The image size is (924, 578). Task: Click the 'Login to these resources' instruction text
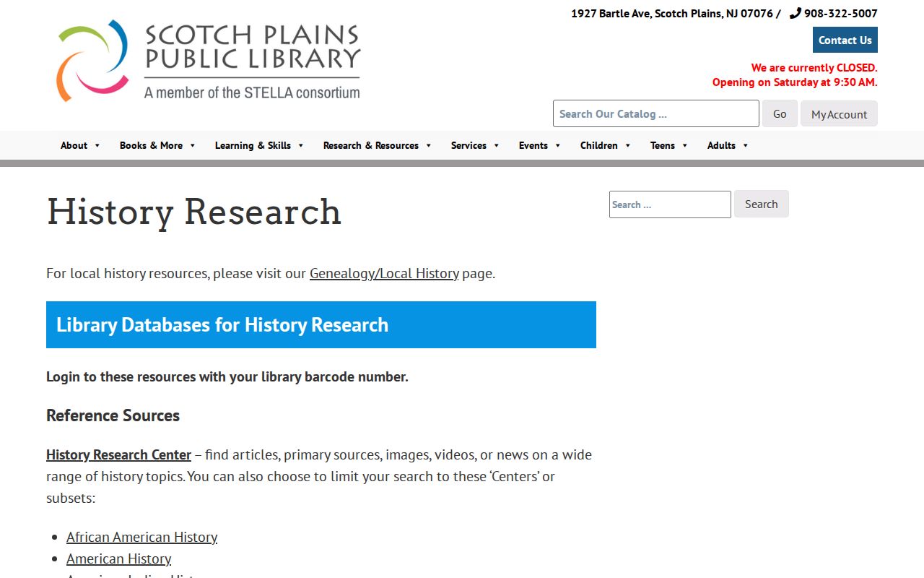tap(227, 376)
